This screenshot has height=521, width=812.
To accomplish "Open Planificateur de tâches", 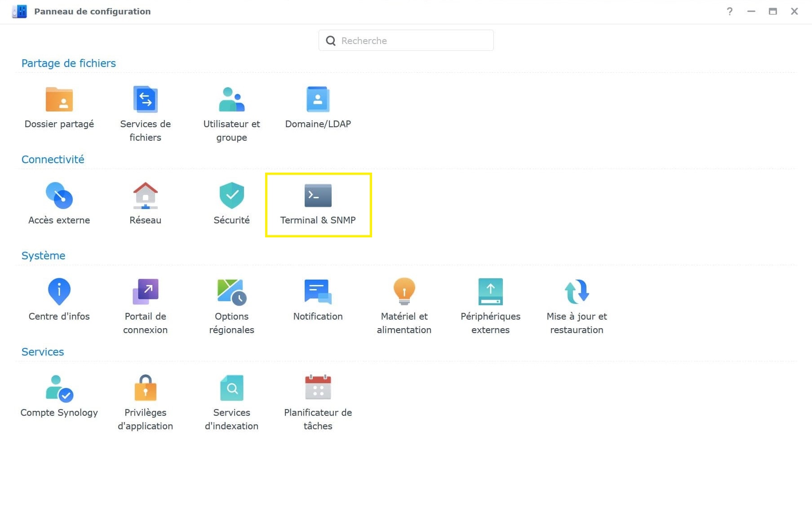I will pyautogui.click(x=318, y=388).
